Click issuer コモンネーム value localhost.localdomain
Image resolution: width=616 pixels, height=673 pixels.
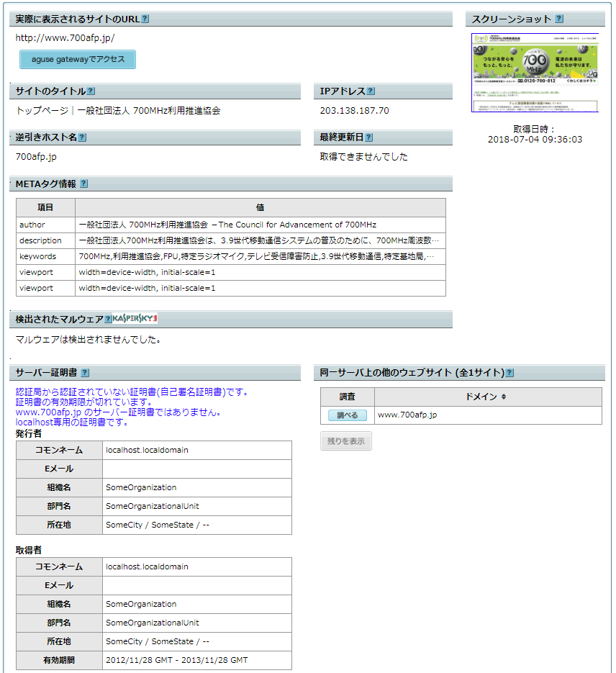coord(147,451)
